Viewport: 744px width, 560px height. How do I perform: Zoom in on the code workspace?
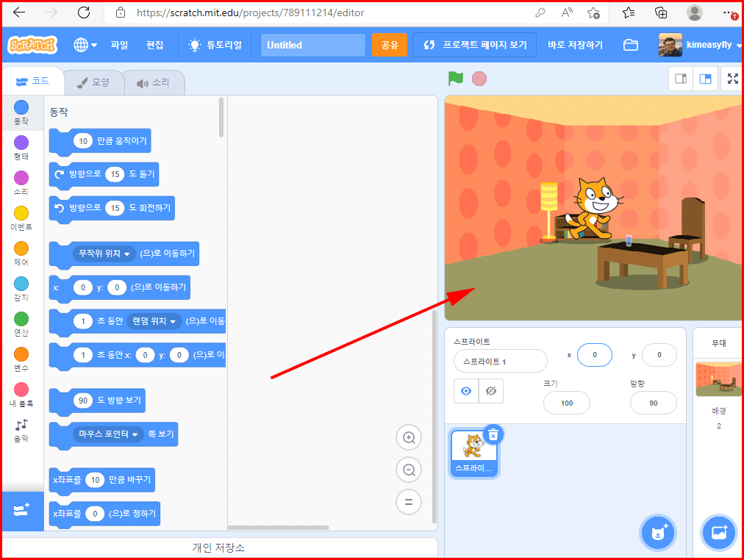point(409,437)
